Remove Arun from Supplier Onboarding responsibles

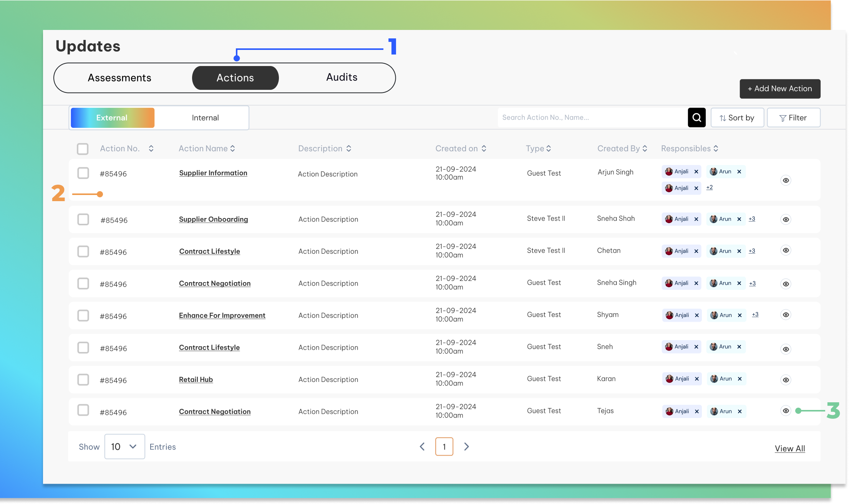(x=739, y=219)
